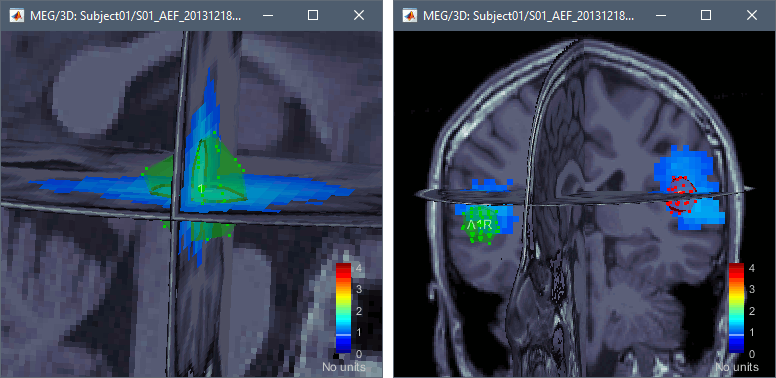Click the scout labeled 1 in left figure
The image size is (776, 378).
click(200, 188)
